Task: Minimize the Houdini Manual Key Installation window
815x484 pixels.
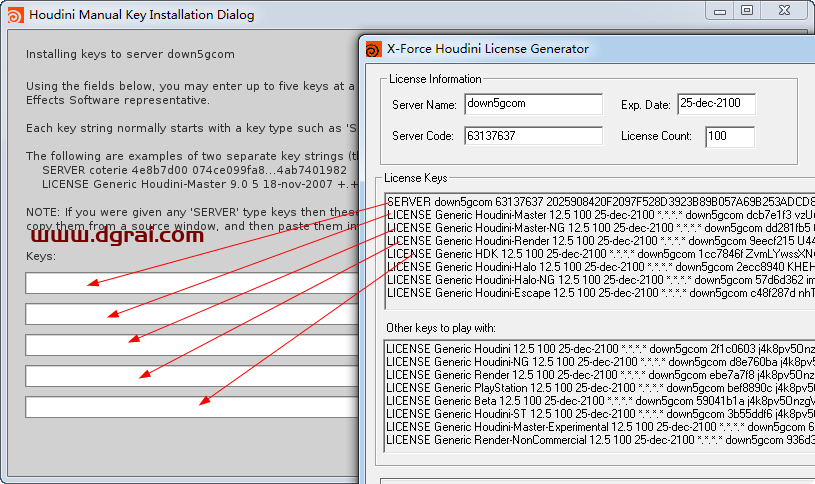Action: (719, 10)
